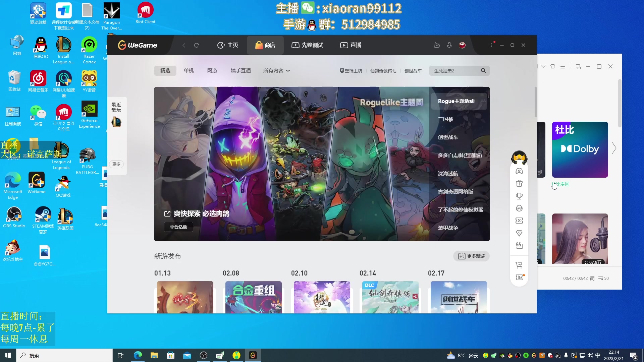Screen dimensions: 644x362
Task: Select the 单机 category filter
Action: 189,71
